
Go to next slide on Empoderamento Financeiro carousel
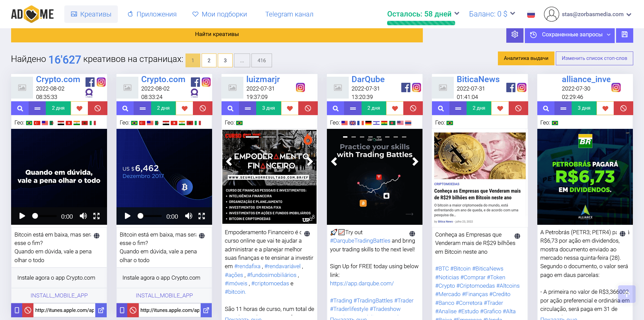point(310,162)
